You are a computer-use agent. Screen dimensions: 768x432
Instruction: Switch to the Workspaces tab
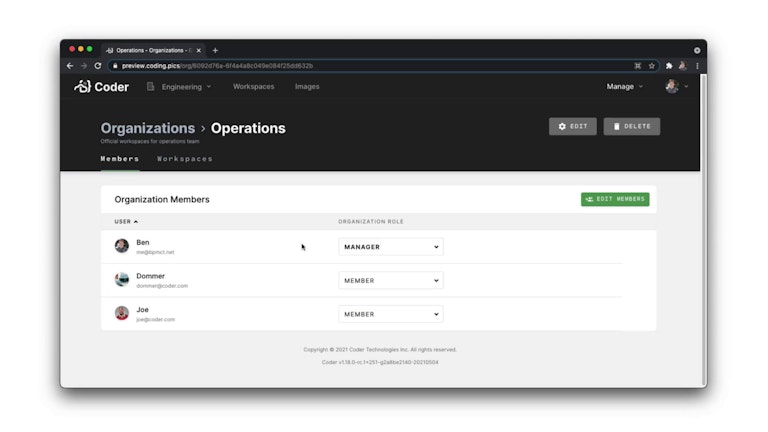pos(185,159)
